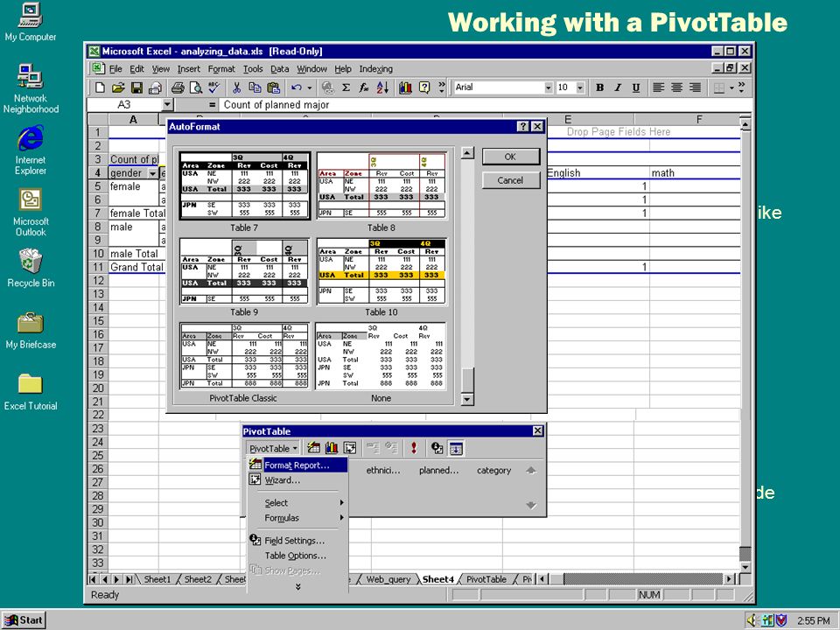Open the Name Box dropdown beside A3
This screenshot has height=630, width=840.
pos(168,105)
